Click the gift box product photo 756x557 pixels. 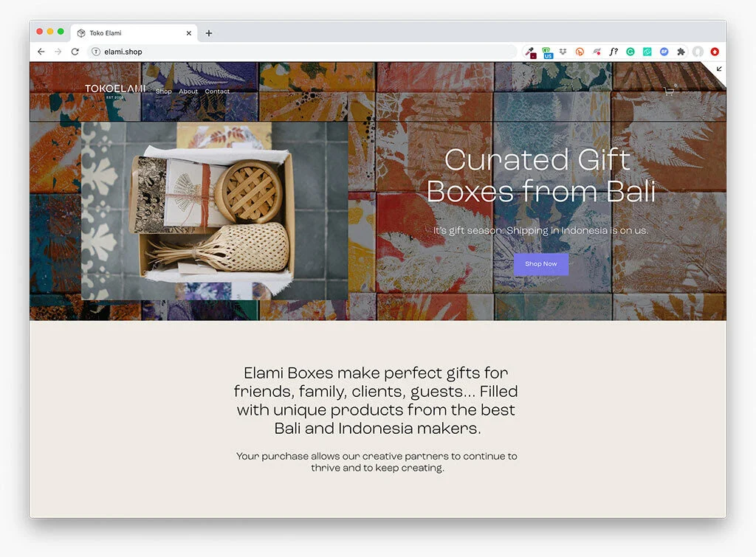pos(215,210)
